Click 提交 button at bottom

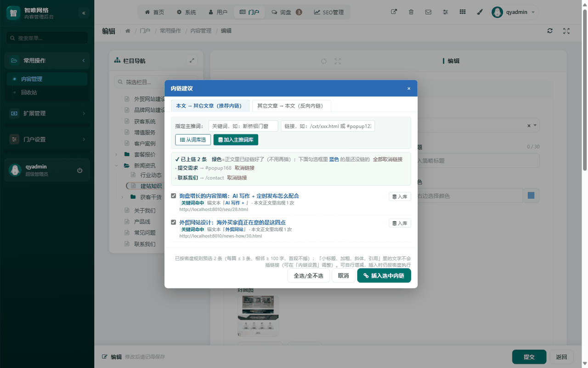[x=529, y=357]
